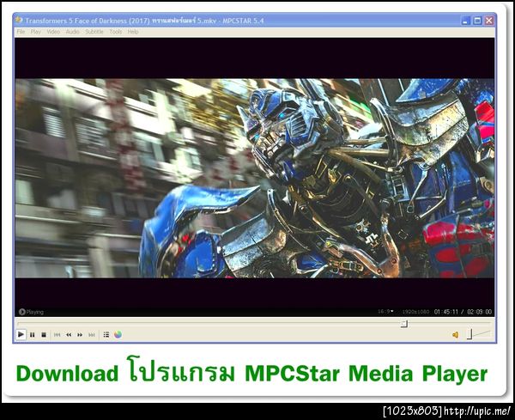This screenshot has width=515, height=420.
Task: Minimize the MPCSTAR window
Action: [465, 21]
